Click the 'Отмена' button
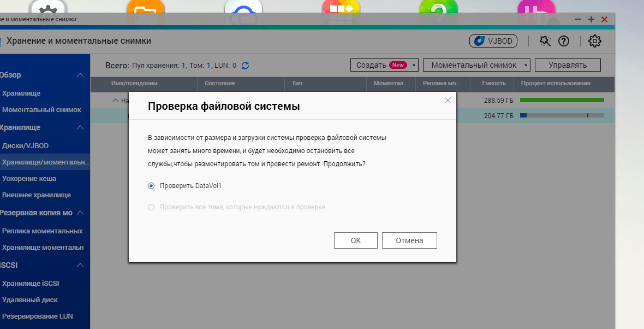The image size is (644, 329). click(x=409, y=240)
